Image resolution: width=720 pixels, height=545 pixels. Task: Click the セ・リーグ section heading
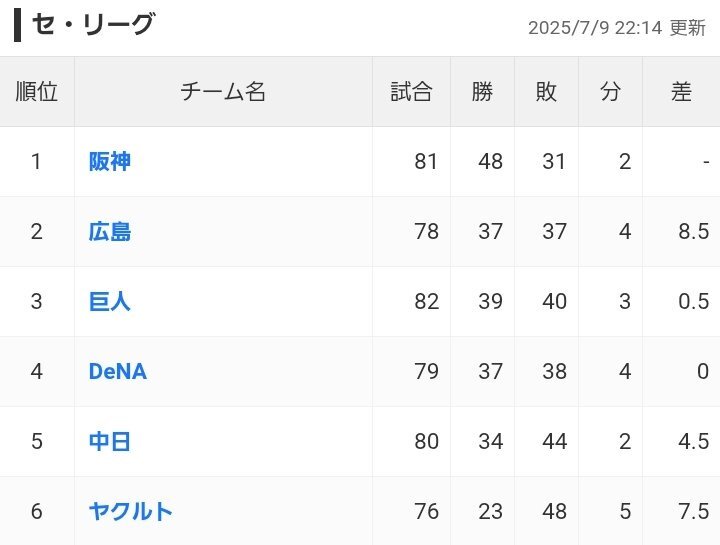(x=93, y=25)
